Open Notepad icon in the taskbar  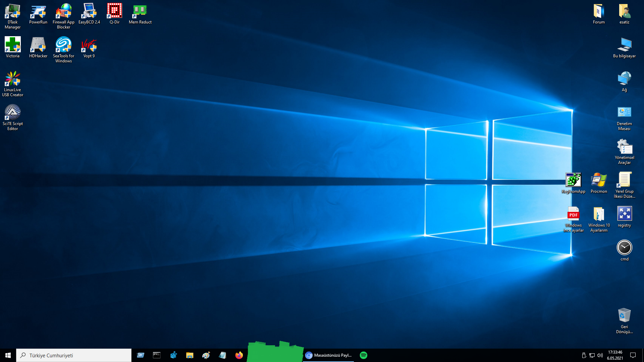(222, 355)
